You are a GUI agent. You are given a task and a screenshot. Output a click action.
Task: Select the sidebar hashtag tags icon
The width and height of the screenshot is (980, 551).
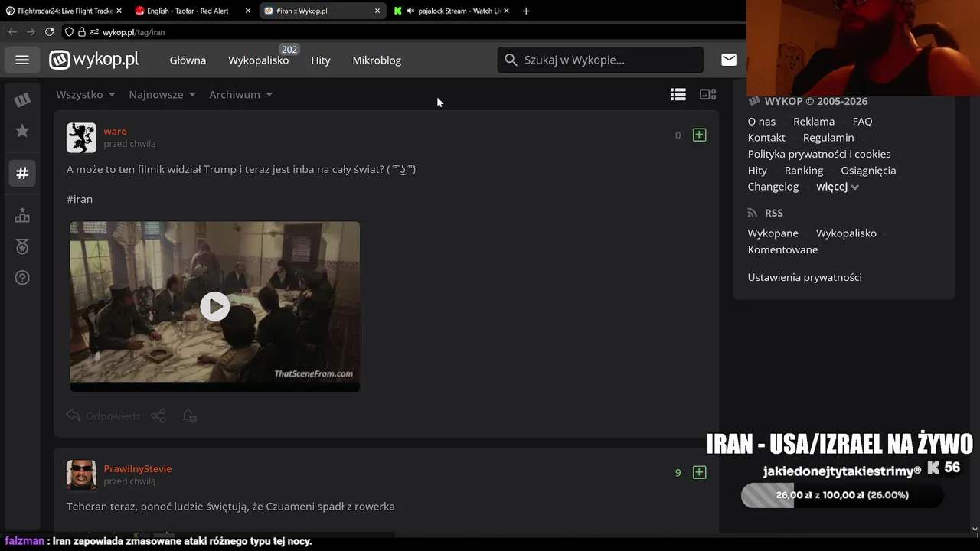pyautogui.click(x=22, y=173)
